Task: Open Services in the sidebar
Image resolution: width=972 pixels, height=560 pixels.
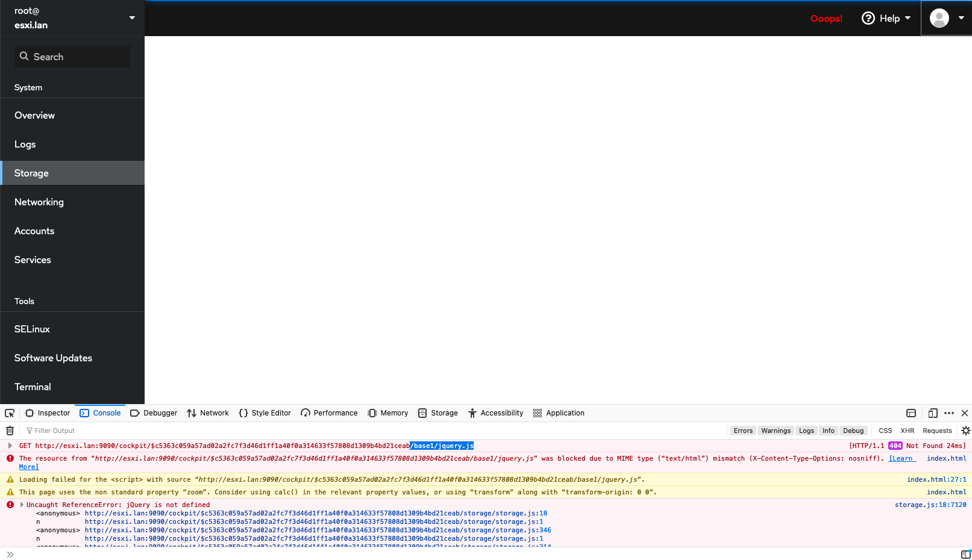Action: pos(72,260)
